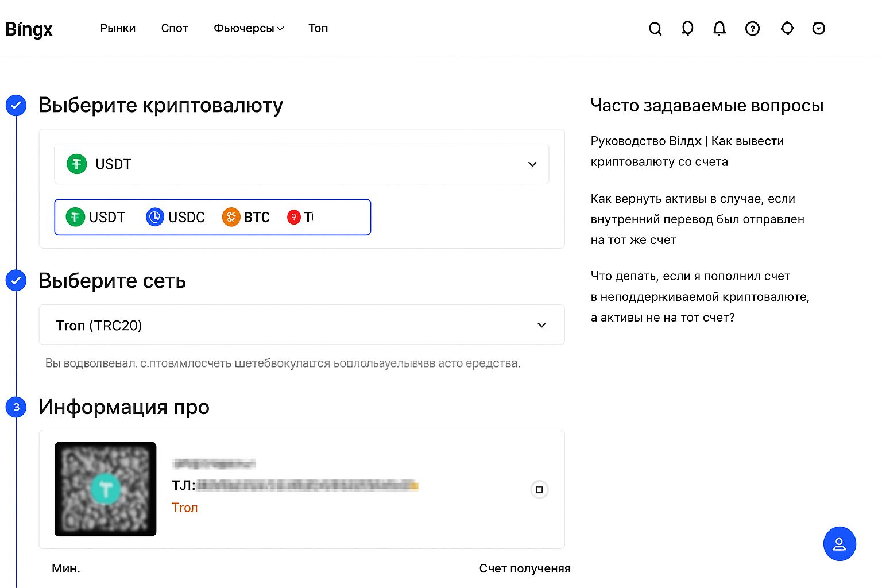882x588 pixels.
Task: Click the green USDT icon in dropdown
Action: point(77,164)
